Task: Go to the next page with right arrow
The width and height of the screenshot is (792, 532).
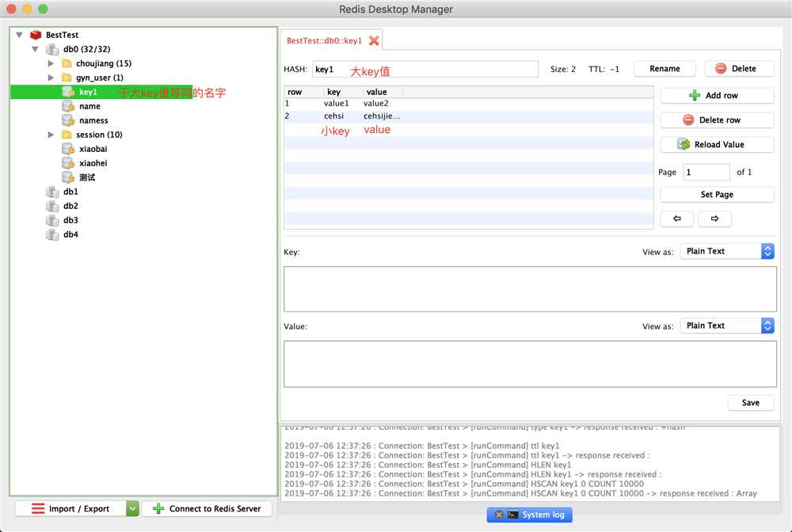Action: click(714, 218)
